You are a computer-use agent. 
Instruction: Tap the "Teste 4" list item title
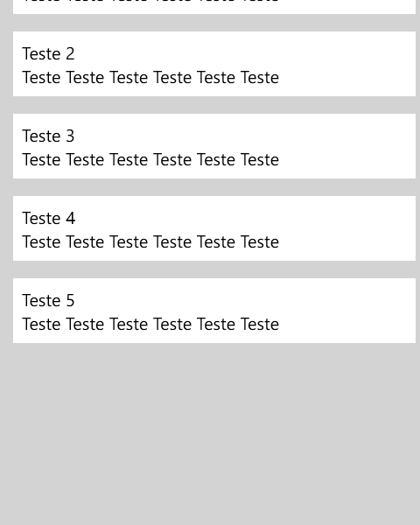coord(49,218)
